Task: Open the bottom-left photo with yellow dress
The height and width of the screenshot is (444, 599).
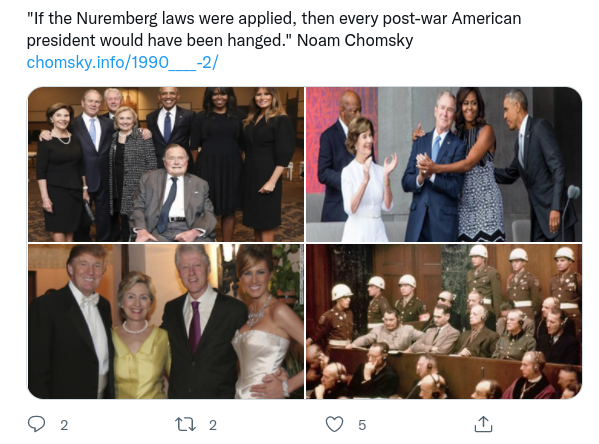Action: 166,321
